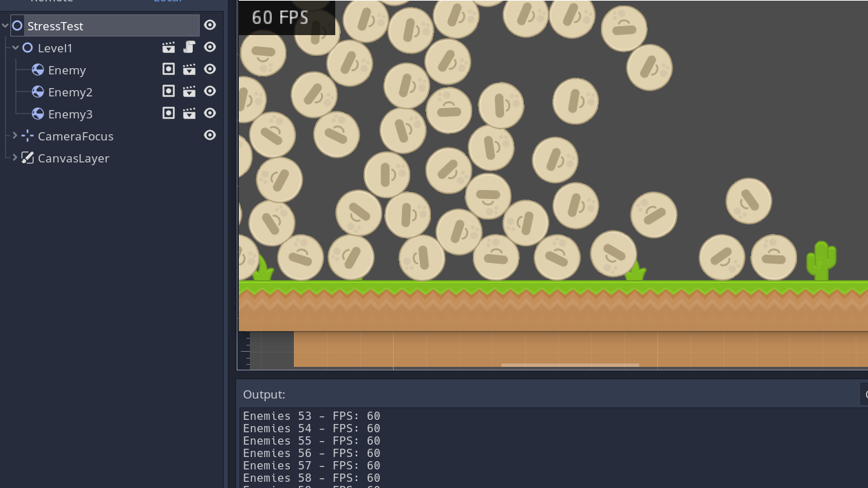Select the CanvasLayer node name
The image size is (868, 488).
74,158
